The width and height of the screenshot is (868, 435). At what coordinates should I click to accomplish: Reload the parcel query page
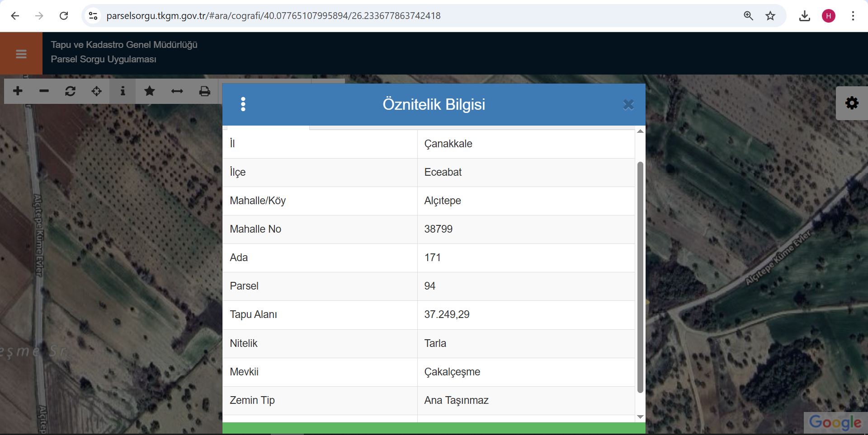(x=64, y=16)
